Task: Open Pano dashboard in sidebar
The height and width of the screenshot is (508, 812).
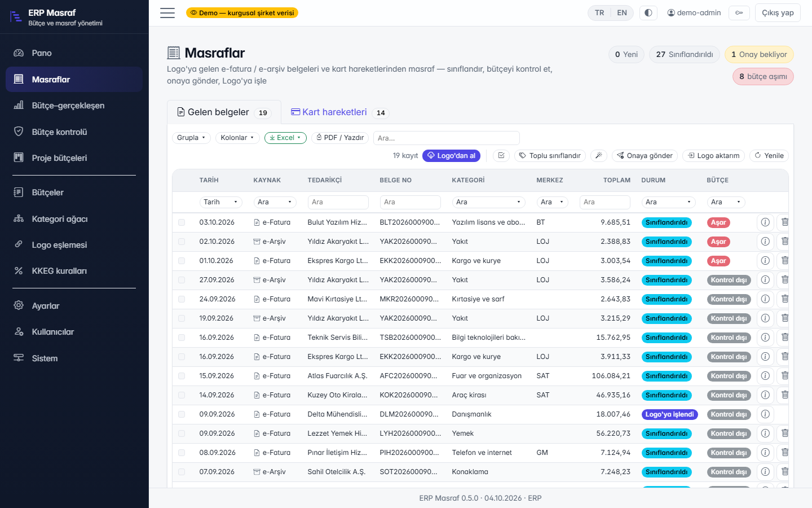Action: [74, 53]
